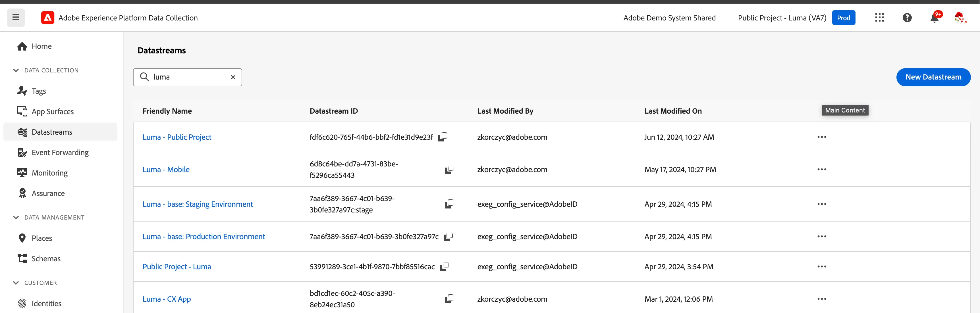
Task: Select Datastreams in the sidebar
Action: click(x=61, y=132)
